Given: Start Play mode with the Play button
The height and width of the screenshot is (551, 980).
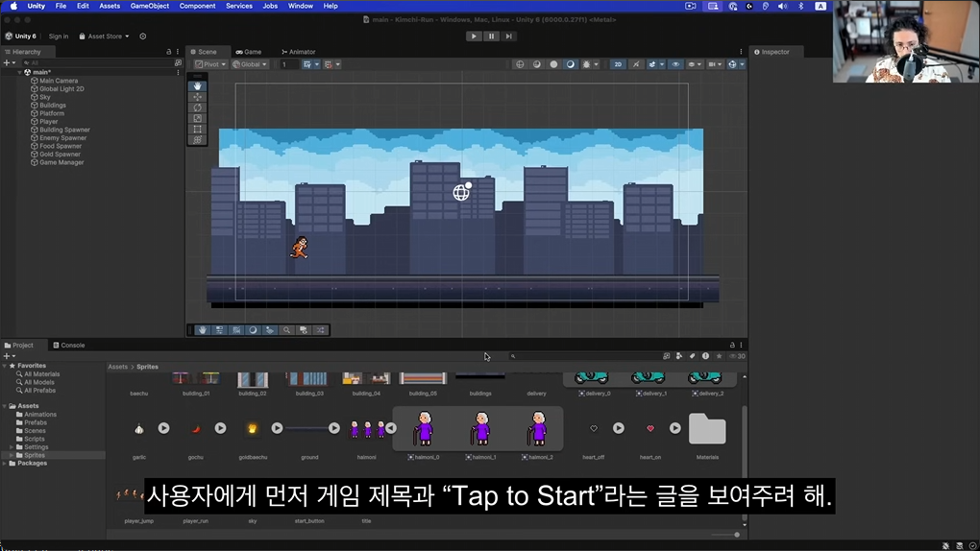Looking at the screenshot, I should click(474, 36).
